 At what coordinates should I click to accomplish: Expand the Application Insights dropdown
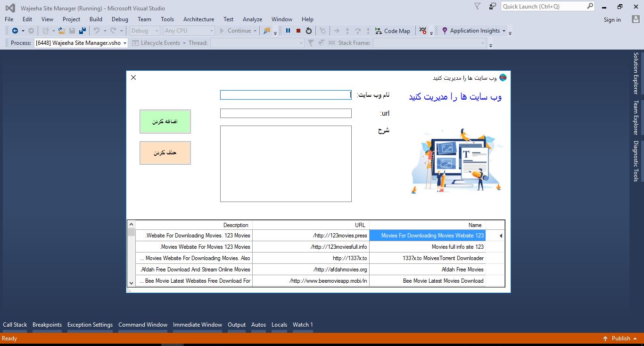pyautogui.click(x=504, y=31)
